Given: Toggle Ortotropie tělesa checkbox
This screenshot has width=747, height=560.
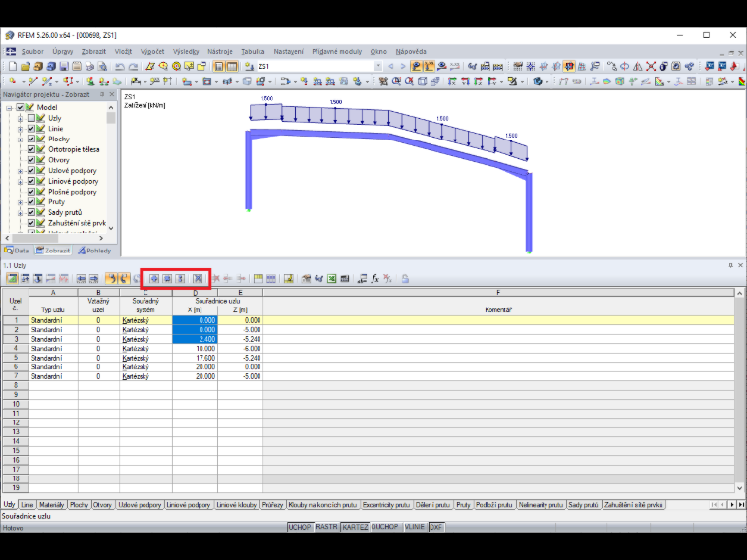Looking at the screenshot, I should [x=31, y=149].
